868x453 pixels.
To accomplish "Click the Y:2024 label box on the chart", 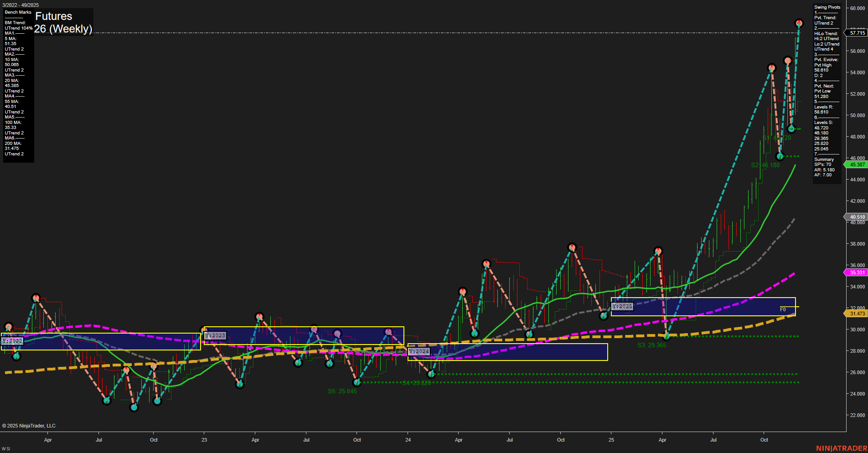I will coord(420,351).
